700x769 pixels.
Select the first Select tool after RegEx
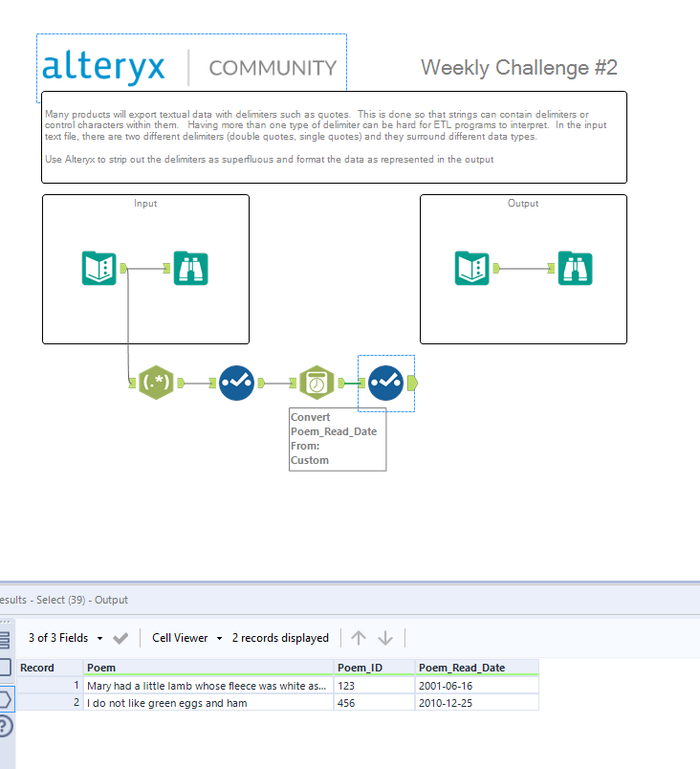point(237,383)
